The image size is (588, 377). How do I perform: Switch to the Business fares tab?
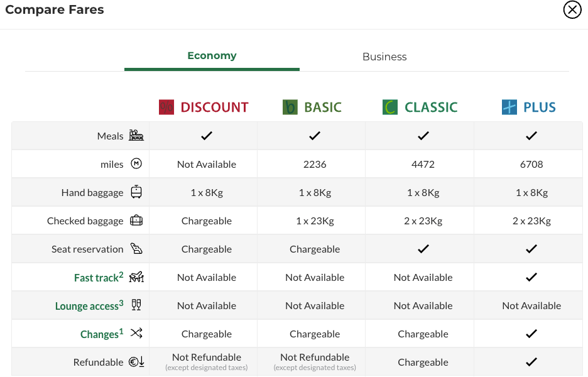pos(384,57)
